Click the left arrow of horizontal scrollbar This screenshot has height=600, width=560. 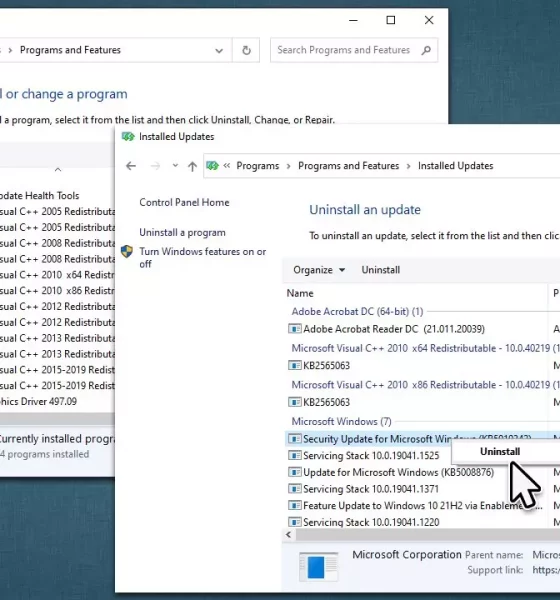tap(289, 535)
